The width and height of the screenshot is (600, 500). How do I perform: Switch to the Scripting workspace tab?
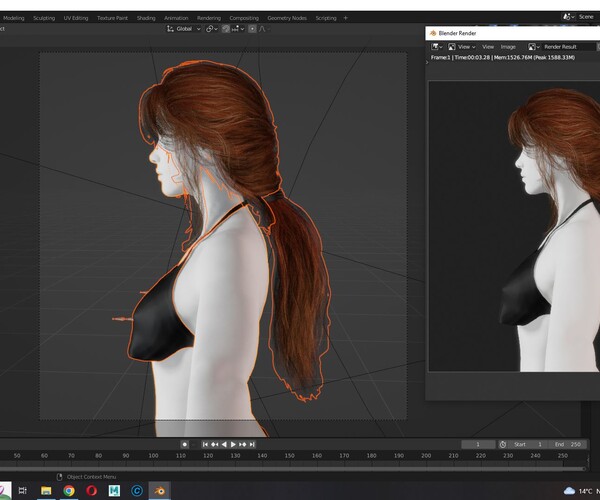326,18
